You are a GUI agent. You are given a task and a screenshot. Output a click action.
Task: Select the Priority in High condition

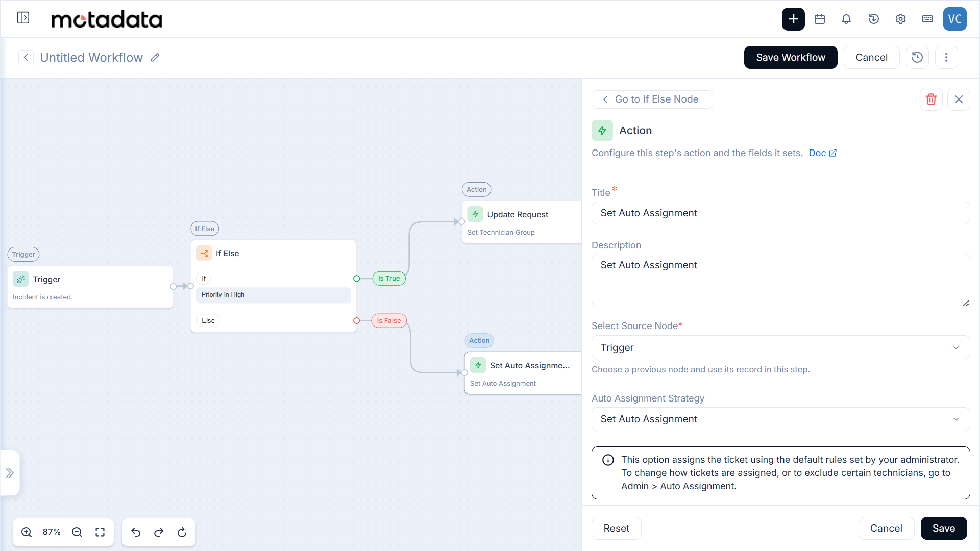tap(273, 295)
